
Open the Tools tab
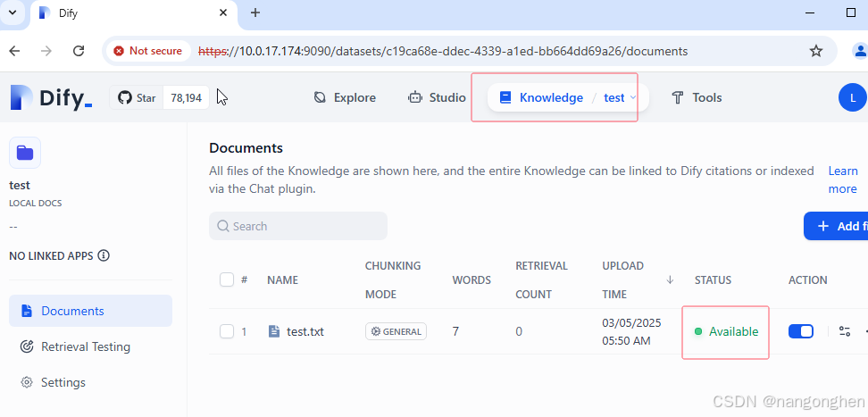tap(697, 97)
